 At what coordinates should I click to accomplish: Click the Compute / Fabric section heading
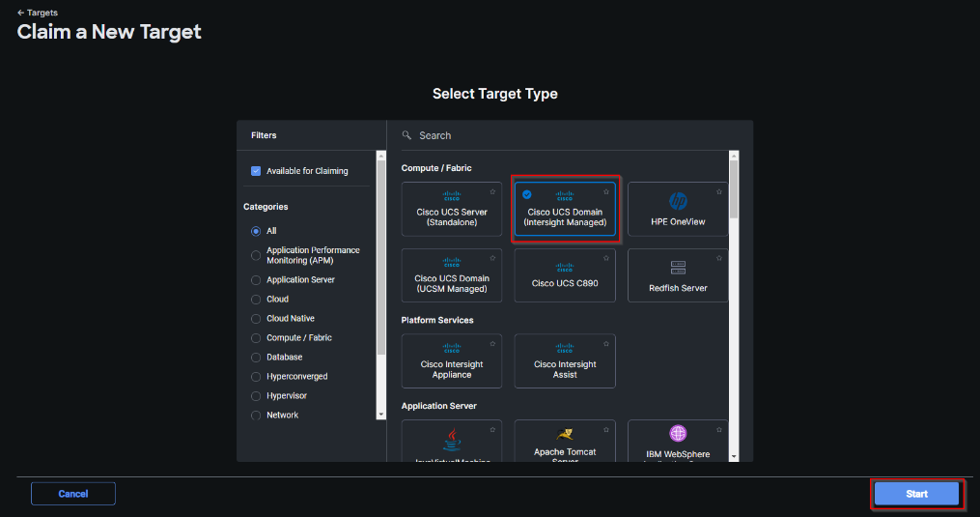(x=436, y=168)
